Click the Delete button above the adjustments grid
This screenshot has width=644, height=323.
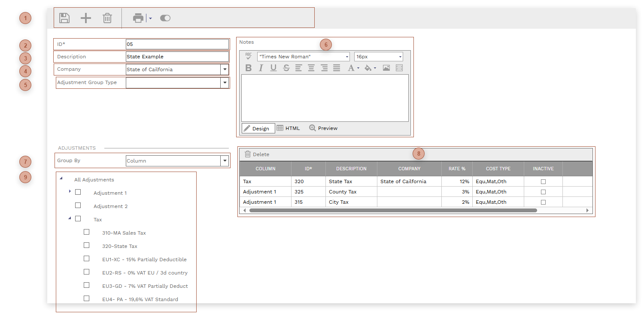258,154
